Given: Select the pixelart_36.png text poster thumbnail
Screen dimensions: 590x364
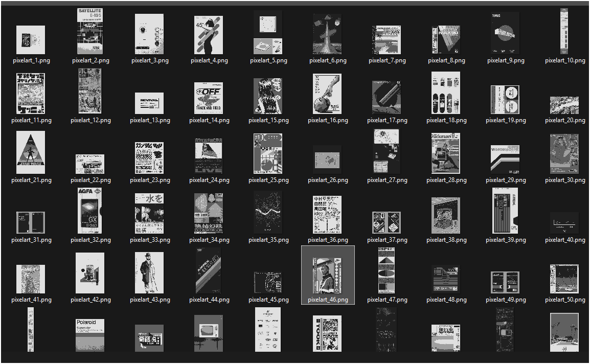Looking at the screenshot, I should [327, 215].
